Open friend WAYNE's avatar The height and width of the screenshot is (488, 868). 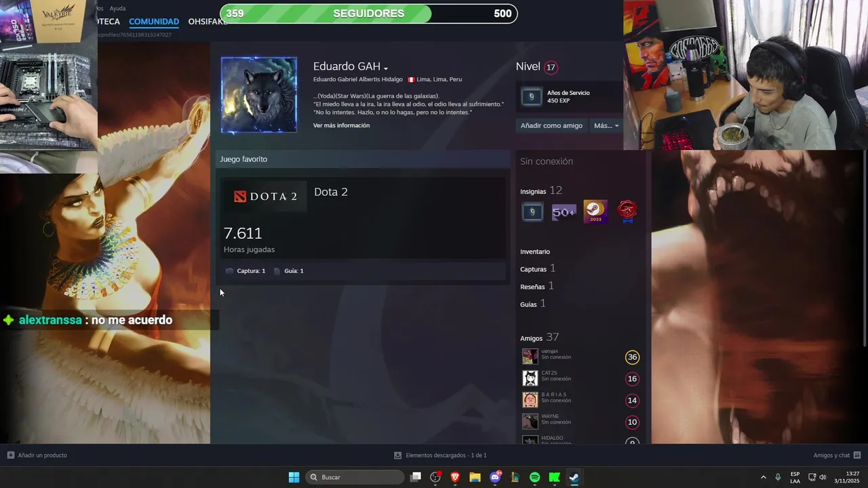pyautogui.click(x=530, y=422)
